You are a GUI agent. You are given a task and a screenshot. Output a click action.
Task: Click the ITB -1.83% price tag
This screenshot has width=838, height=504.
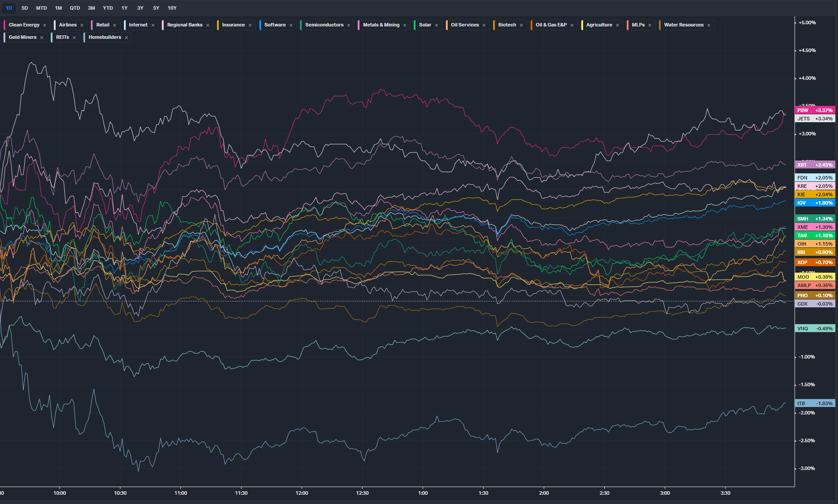815,403
